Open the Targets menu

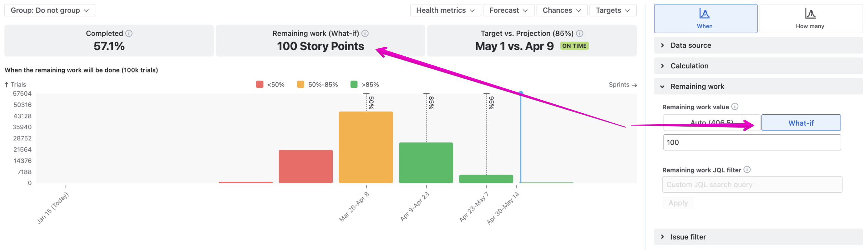tap(613, 10)
